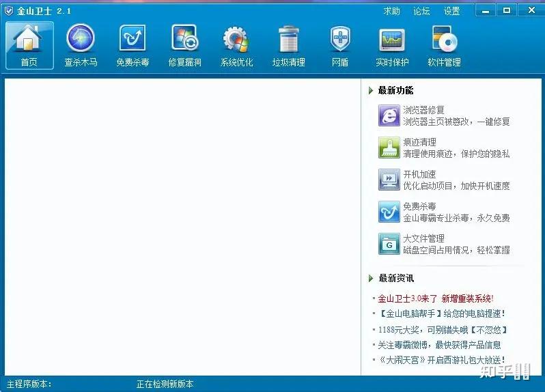This screenshot has width=545, height=392.
Task: Click description 浏览器主页被篡改,一键修复
Action: click(x=456, y=122)
